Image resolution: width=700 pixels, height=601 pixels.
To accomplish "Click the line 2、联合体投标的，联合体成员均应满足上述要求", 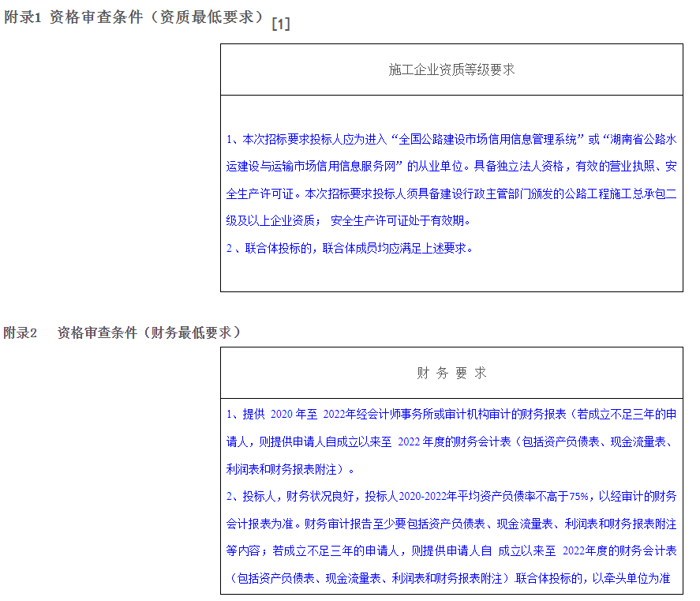I will pos(350,248).
